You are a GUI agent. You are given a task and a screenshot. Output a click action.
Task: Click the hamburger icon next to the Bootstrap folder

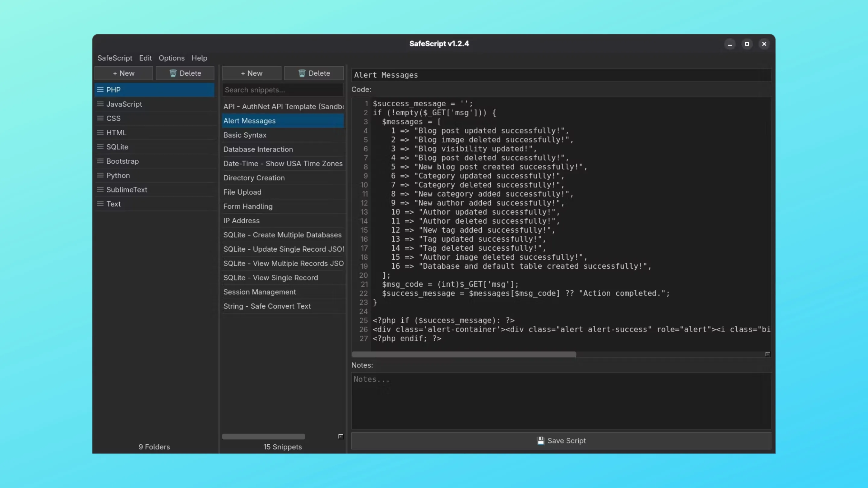pos(100,161)
